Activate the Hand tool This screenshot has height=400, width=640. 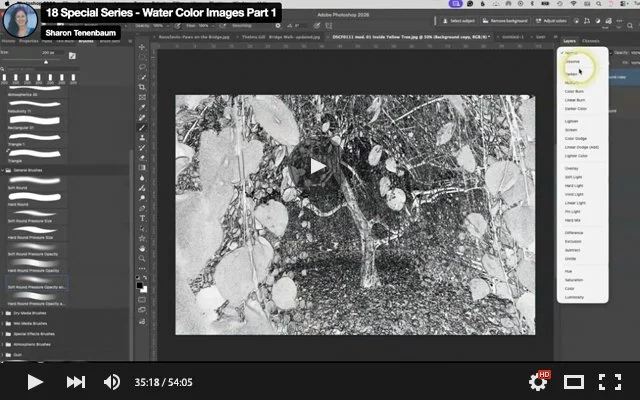142,249
